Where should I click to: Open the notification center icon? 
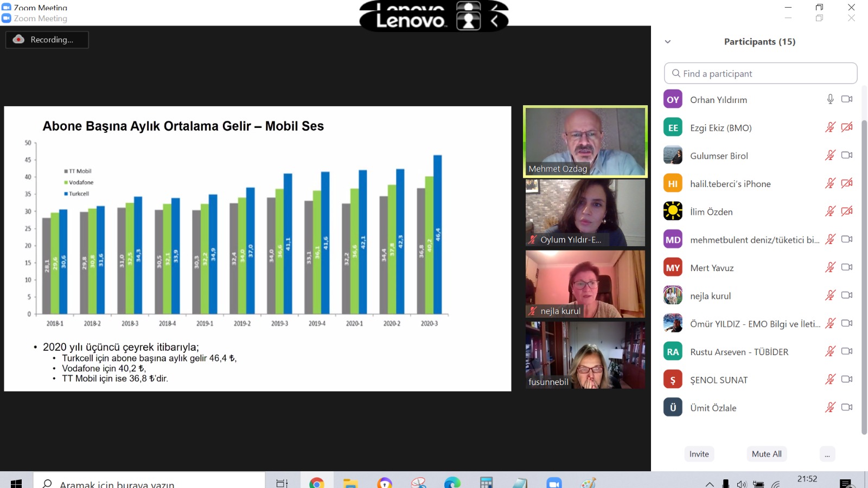click(846, 484)
